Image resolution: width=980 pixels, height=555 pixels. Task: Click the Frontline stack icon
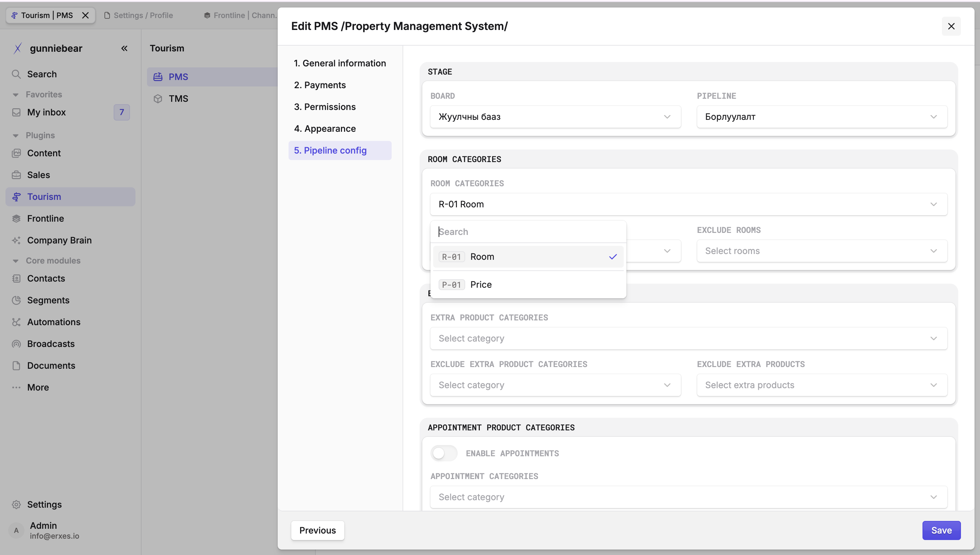(x=16, y=218)
